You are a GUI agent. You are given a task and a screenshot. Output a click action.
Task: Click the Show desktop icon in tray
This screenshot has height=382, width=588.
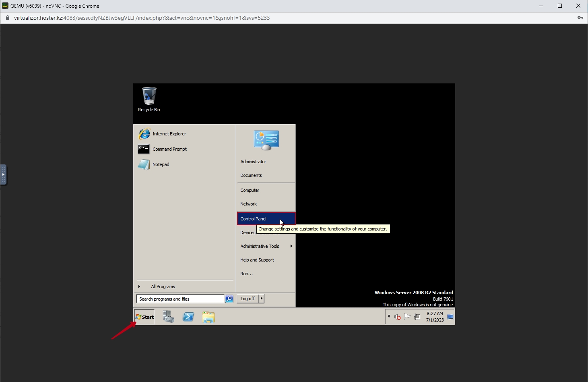(x=450, y=317)
